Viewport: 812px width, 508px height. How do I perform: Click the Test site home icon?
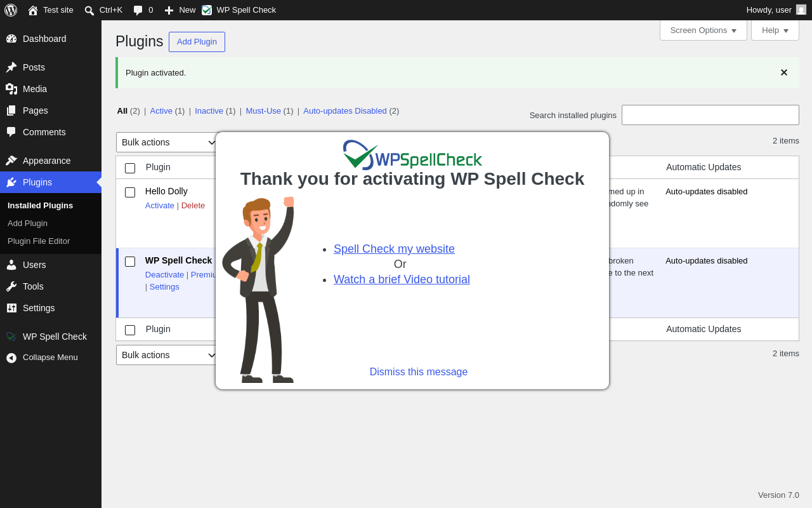tap(33, 10)
